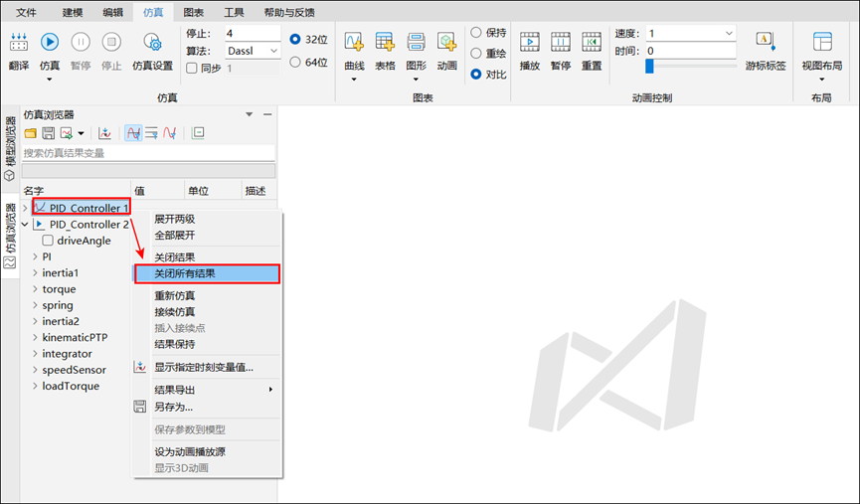Click the 播放 animation play icon
Viewport: 860px width, 504px height.
pos(530,42)
